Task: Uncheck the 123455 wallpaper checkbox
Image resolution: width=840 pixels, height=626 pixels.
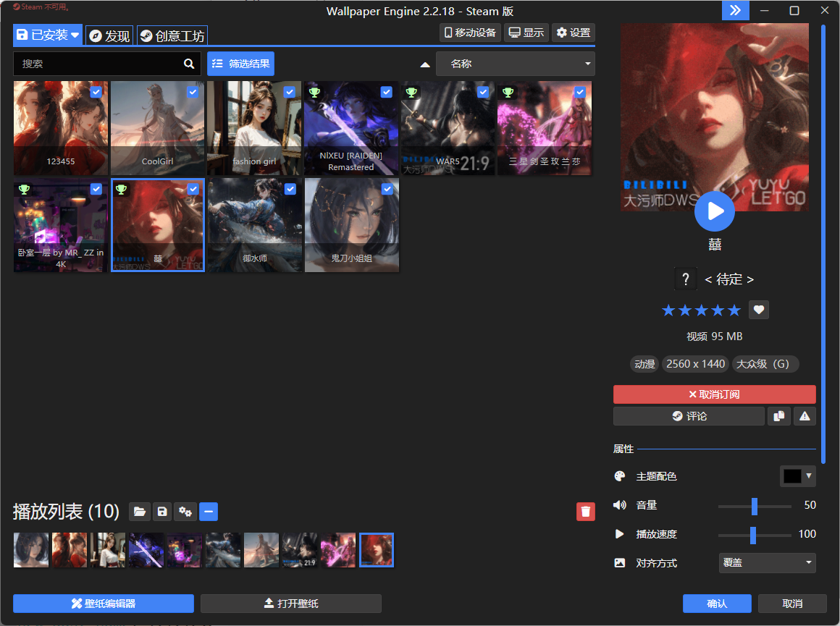Action: coord(96,92)
